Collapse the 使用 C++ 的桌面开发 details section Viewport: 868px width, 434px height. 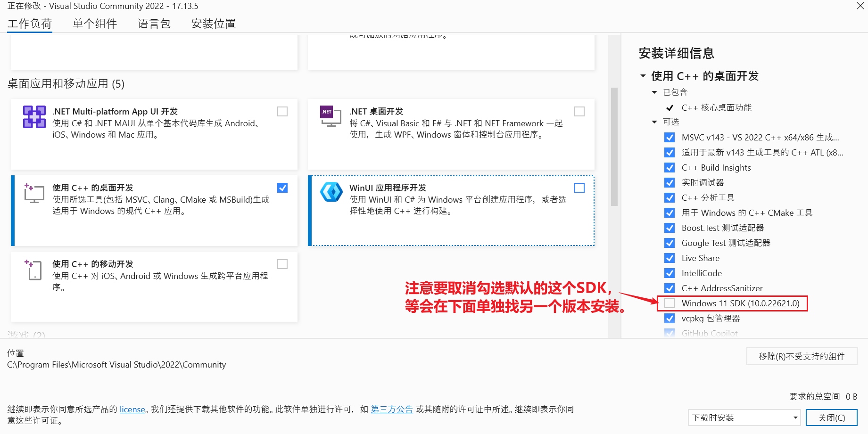[643, 76]
